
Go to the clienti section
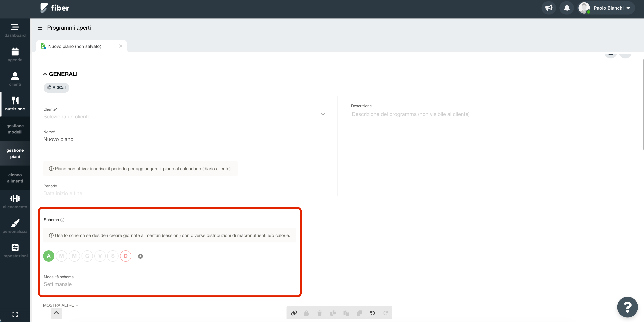15,79
